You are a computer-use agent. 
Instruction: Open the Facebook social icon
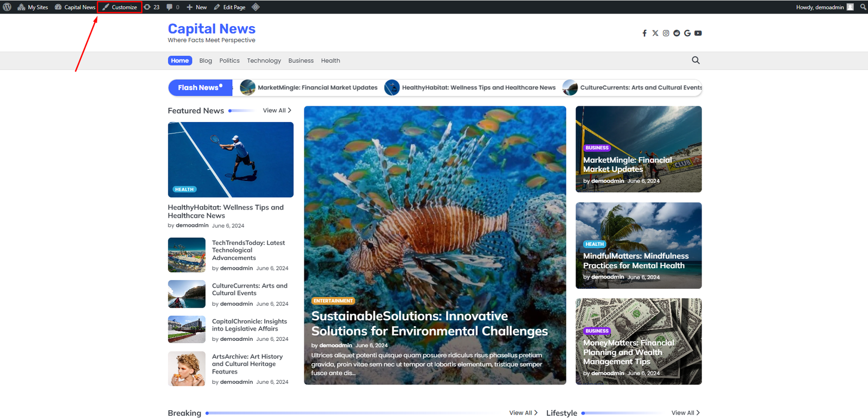pos(644,33)
